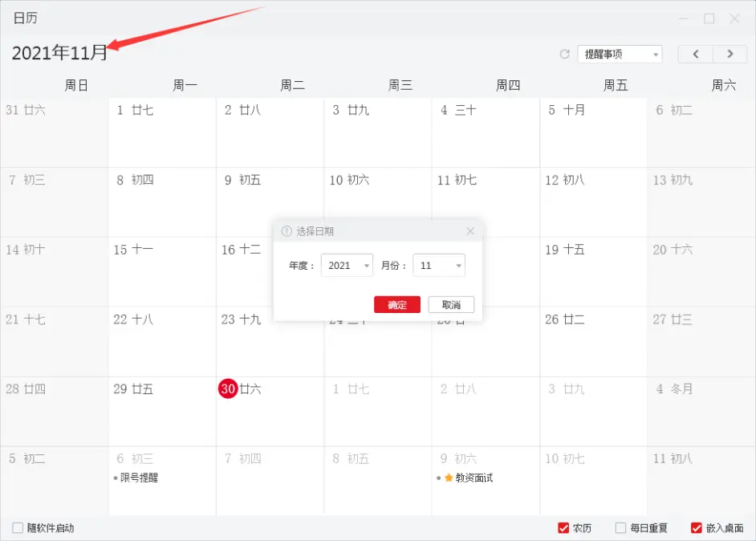Confirm date selection with 确定 button
Screen dimensions: 756x541
(x=397, y=304)
